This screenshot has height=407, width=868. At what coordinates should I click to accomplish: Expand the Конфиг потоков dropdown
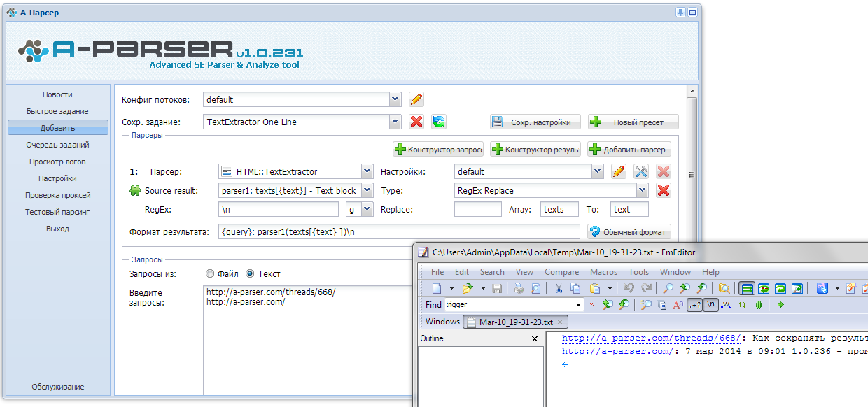395,99
